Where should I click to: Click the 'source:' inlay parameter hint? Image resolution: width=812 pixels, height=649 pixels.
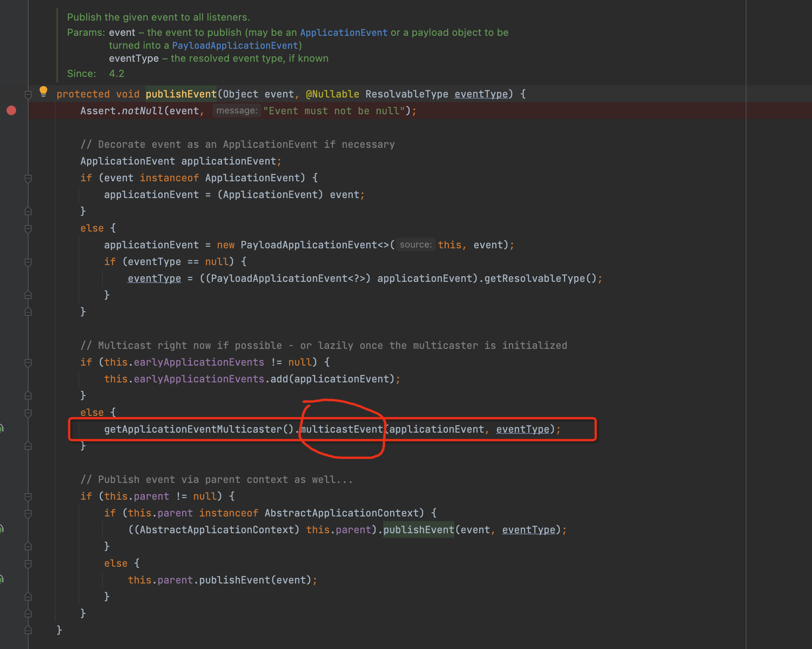pyautogui.click(x=416, y=245)
